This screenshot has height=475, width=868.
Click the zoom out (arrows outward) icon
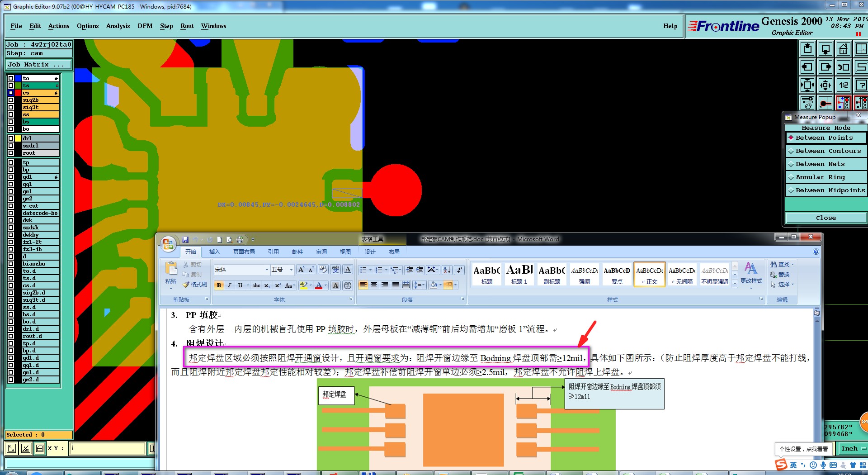click(x=826, y=85)
